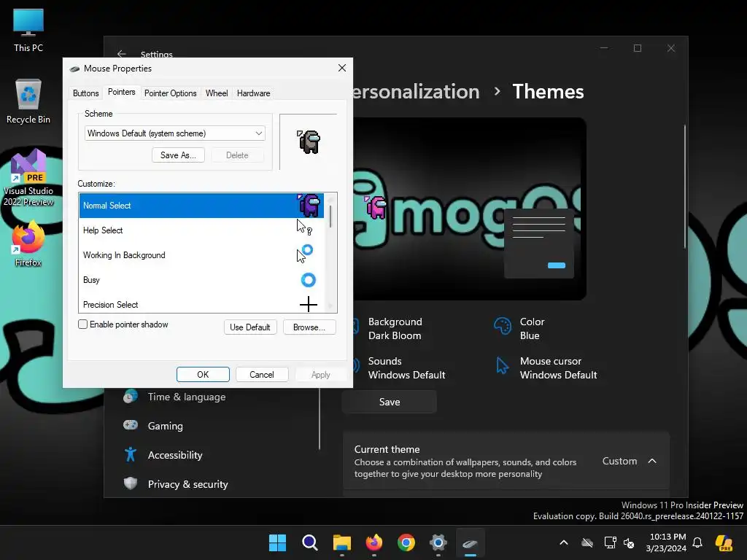Switch to Buttons tab
This screenshot has width=747, height=560.
click(86, 93)
